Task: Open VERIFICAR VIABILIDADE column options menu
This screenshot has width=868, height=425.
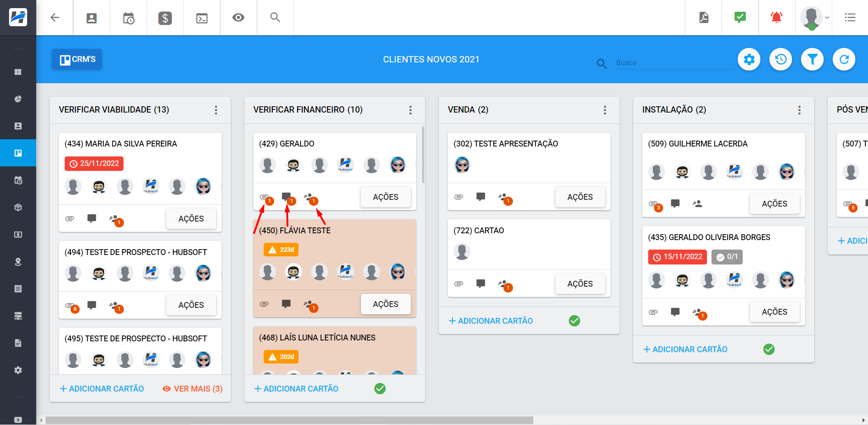Action: [216, 110]
